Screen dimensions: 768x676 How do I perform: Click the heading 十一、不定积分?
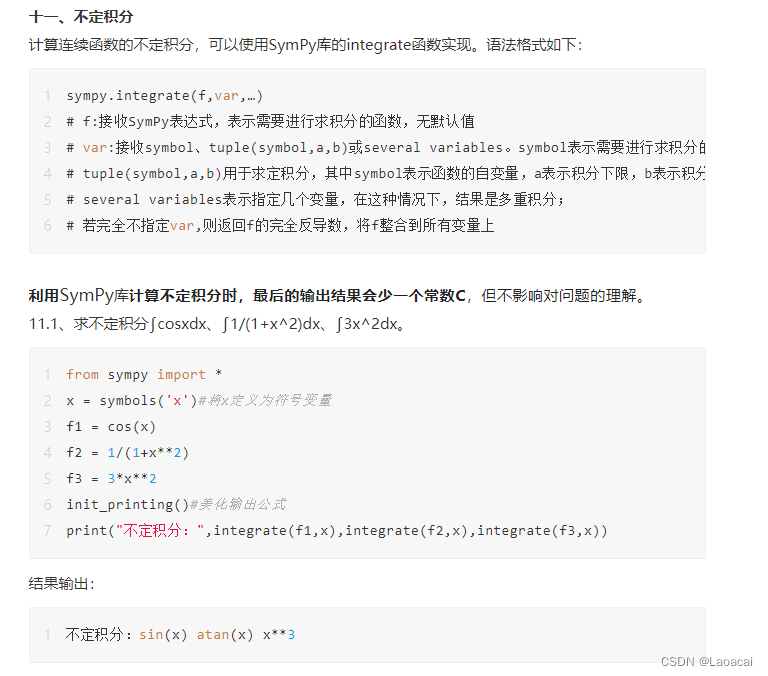click(x=81, y=17)
